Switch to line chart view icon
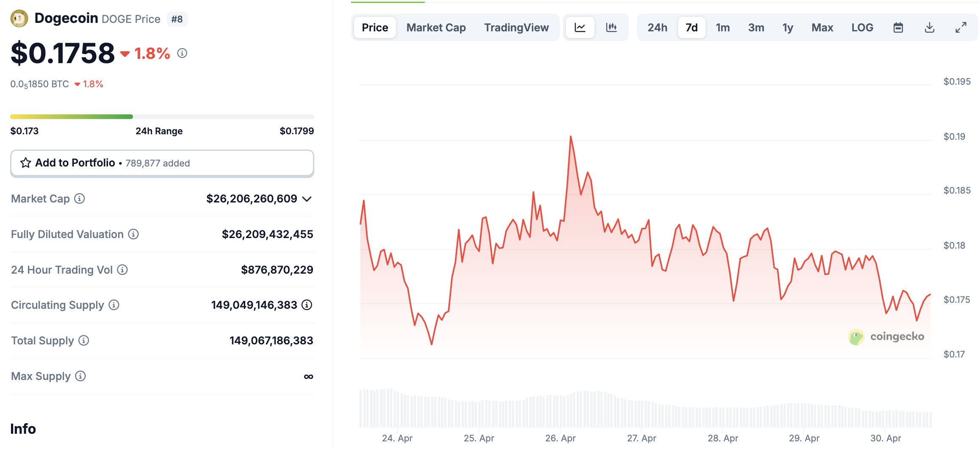This screenshot has width=980, height=449. tap(580, 28)
